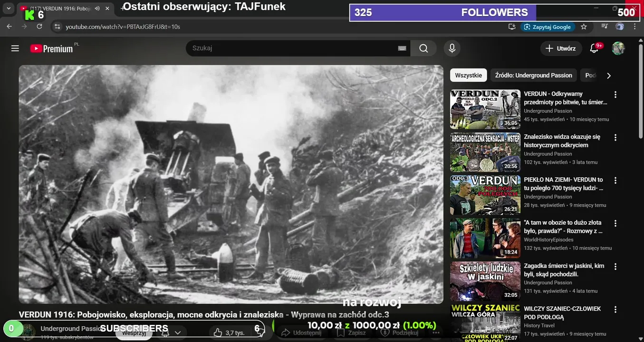Send thanks with Podziękuj button
Image resolution: width=644 pixels, height=342 pixels.
pyautogui.click(x=400, y=333)
